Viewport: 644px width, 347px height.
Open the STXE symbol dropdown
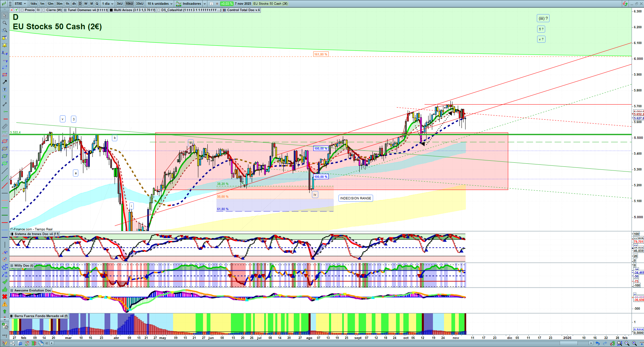point(20,4)
